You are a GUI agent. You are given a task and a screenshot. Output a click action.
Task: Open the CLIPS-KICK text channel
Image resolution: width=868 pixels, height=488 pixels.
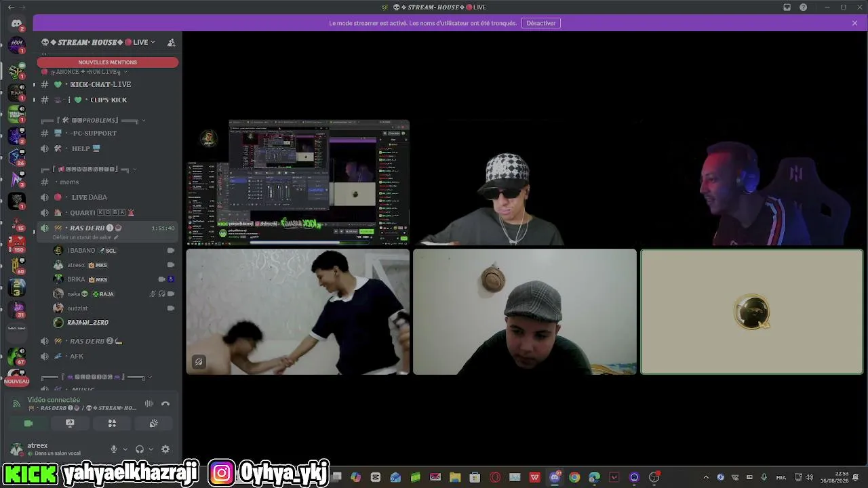pos(106,100)
